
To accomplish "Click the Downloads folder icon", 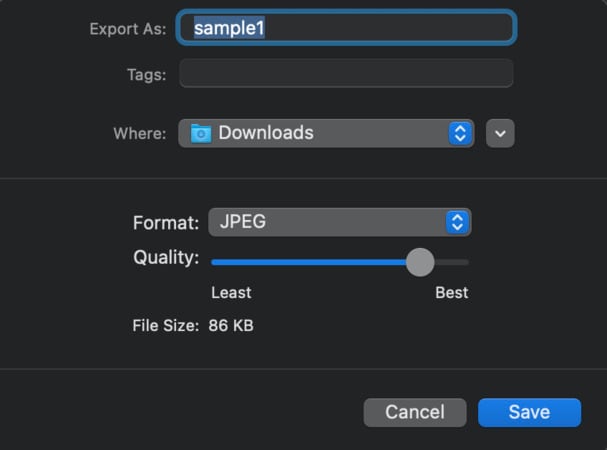I will (x=201, y=134).
